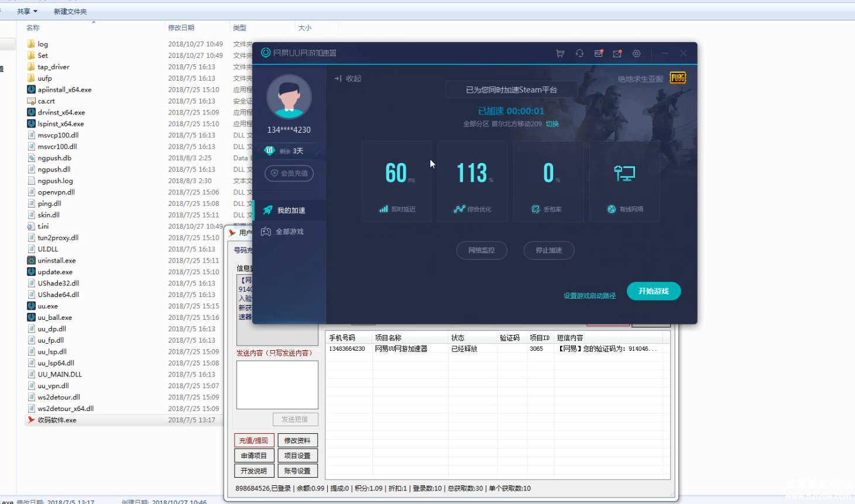Select the Set folder
The height and width of the screenshot is (504, 855).
pyautogui.click(x=43, y=56)
